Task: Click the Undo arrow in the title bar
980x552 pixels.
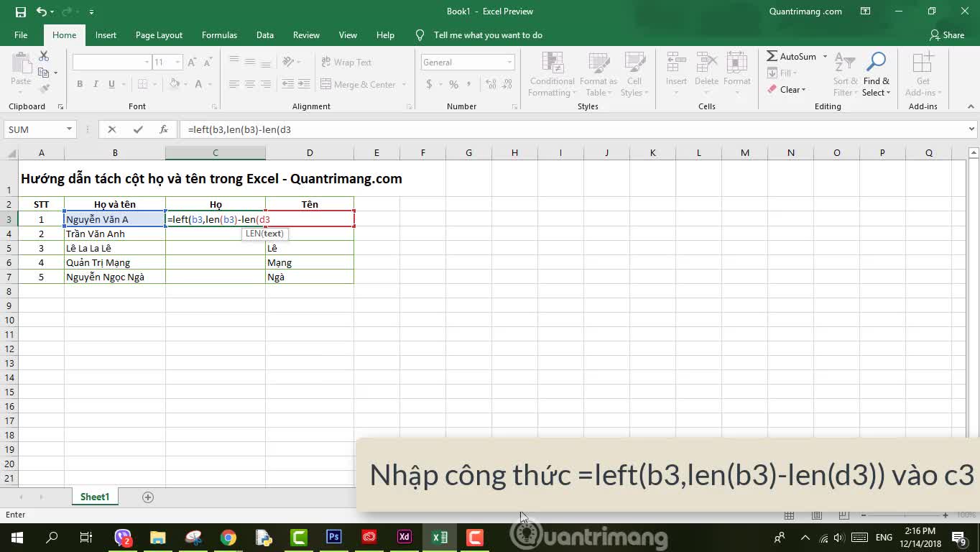Action: pos(41,11)
